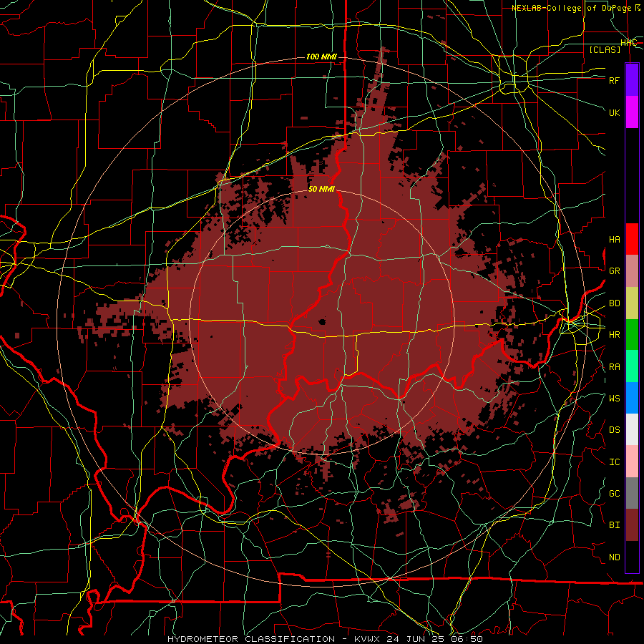Screen dimensions: 644x644
Task: Click the BD legend label
Action: tap(614, 303)
